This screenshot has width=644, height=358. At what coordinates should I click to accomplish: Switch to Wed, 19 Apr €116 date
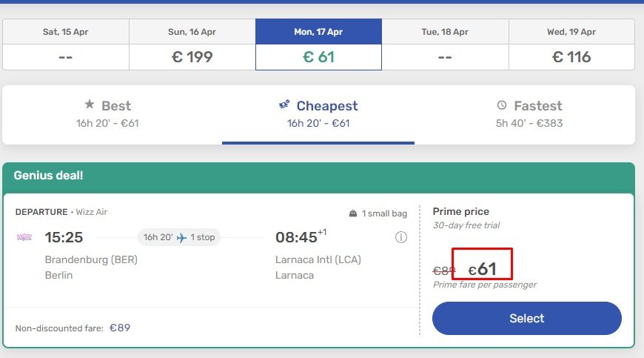571,44
